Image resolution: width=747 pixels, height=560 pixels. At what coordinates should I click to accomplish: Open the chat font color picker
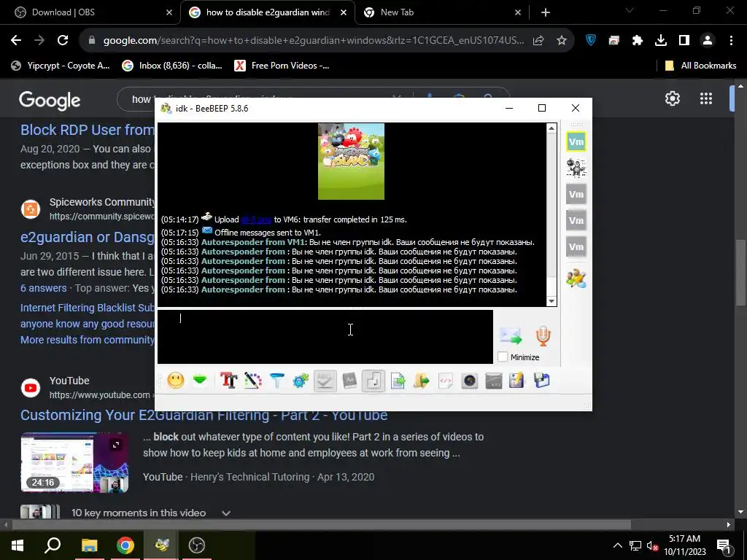point(253,381)
